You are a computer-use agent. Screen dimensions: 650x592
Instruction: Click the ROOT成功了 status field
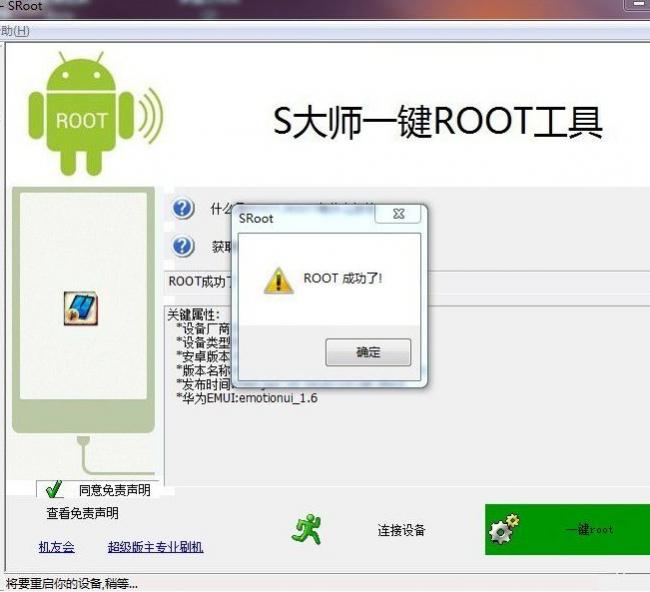[x=199, y=282]
